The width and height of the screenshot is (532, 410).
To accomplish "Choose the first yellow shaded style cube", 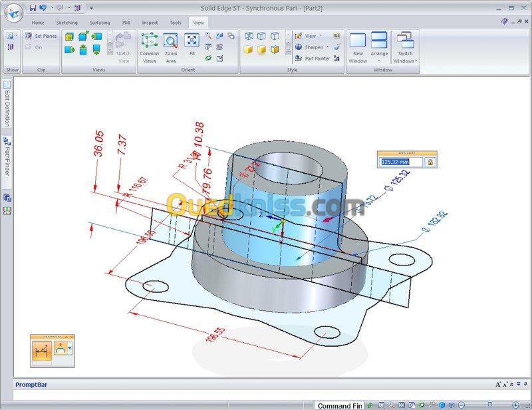I will point(248,50).
